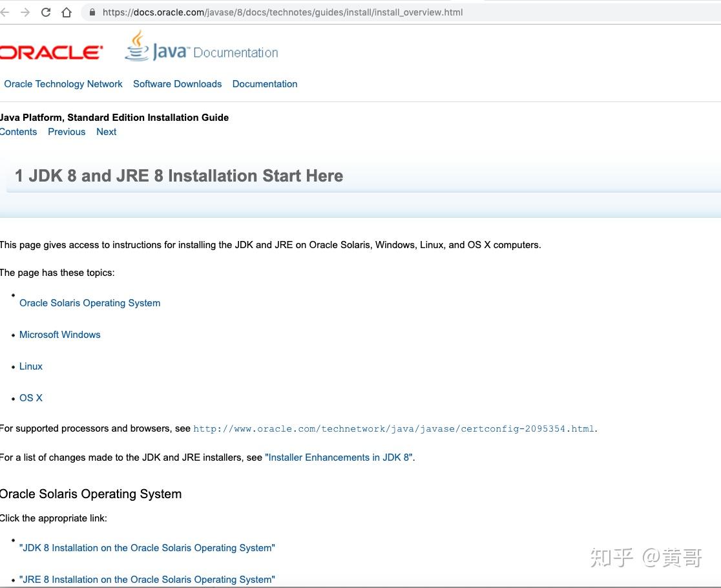Jump to Microsoft Windows topic
Screen dimensions: 721x588
[60, 335]
